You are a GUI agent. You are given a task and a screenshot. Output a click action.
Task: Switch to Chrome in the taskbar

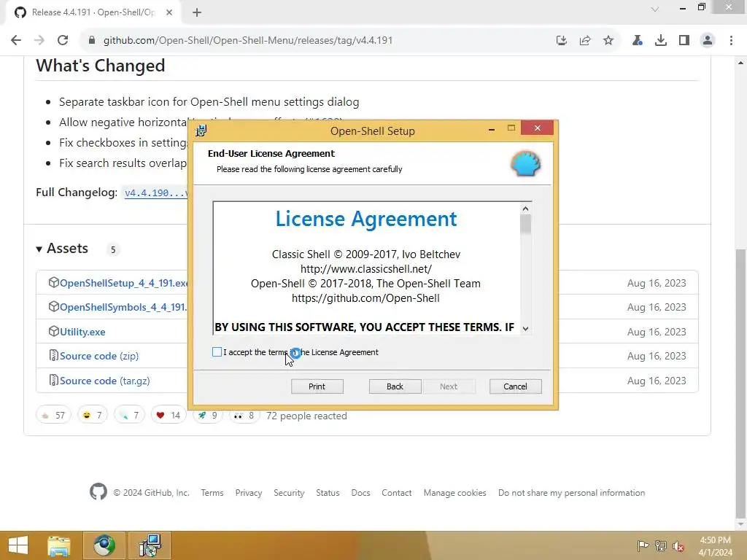click(x=104, y=545)
